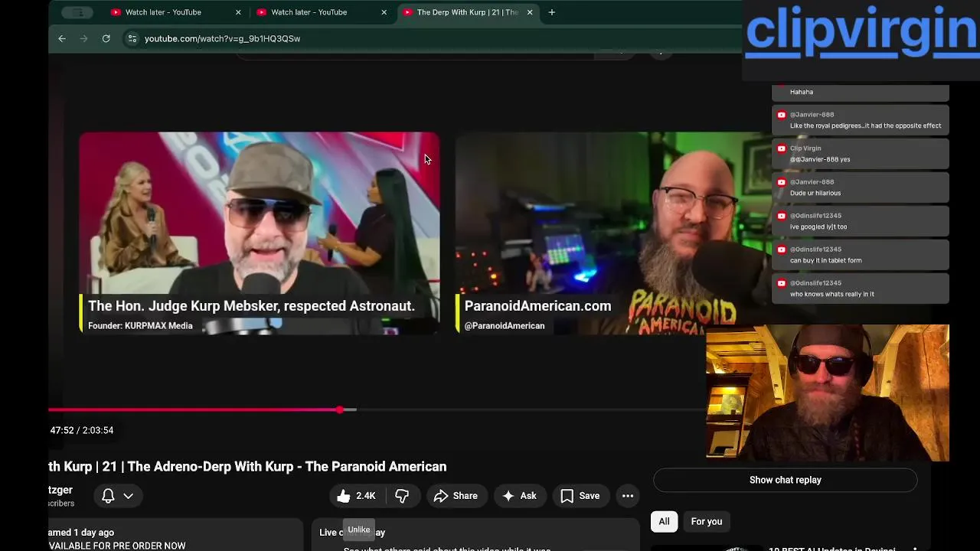Save the video to a playlist

[580, 496]
